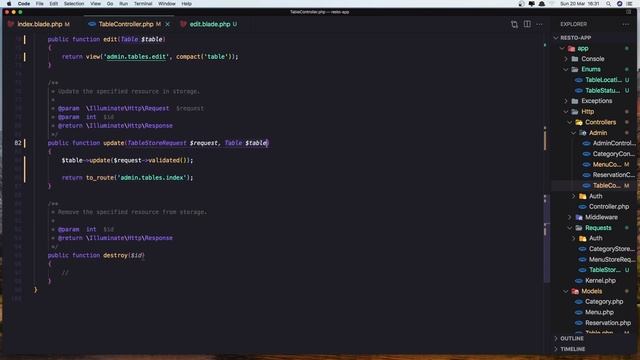Click the Apple menu logo
The image size is (640, 360).
[x=9, y=4]
